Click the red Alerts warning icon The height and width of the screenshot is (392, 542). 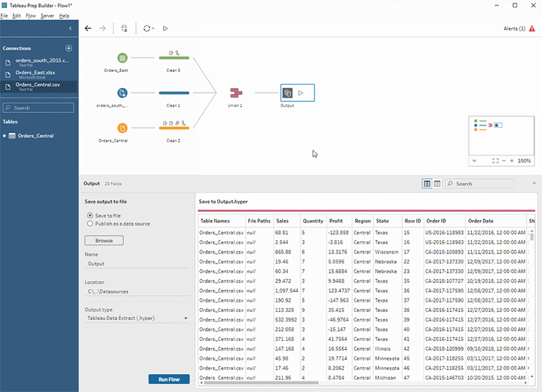(531, 29)
